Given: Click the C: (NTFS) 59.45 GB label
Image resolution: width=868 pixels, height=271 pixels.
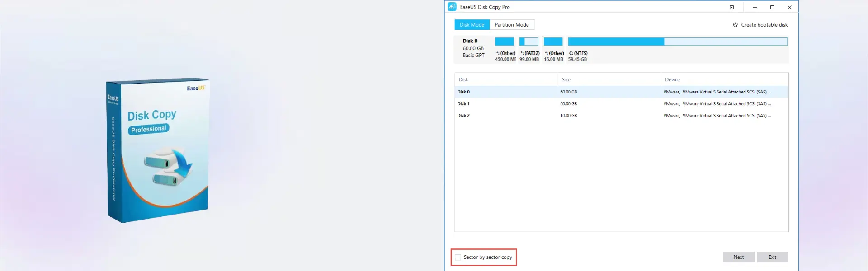Looking at the screenshot, I should (578, 56).
